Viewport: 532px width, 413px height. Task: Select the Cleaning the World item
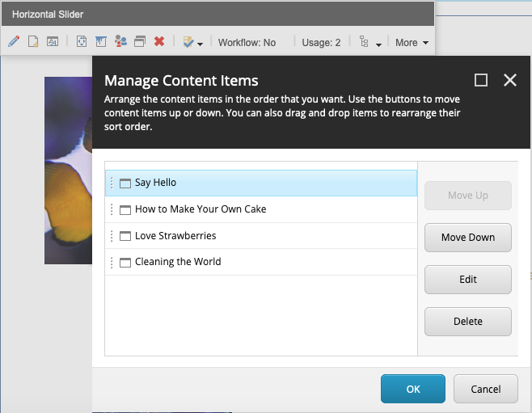(261, 262)
